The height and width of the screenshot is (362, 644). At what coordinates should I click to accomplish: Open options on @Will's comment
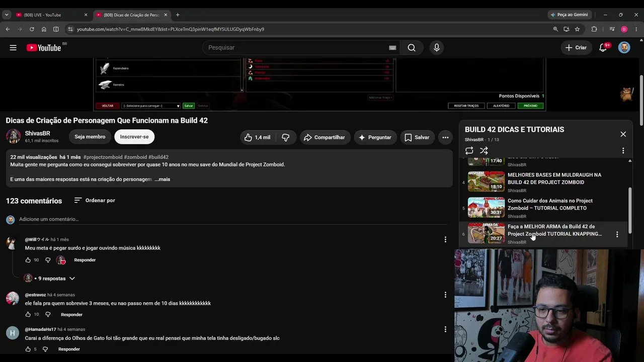(x=445, y=240)
